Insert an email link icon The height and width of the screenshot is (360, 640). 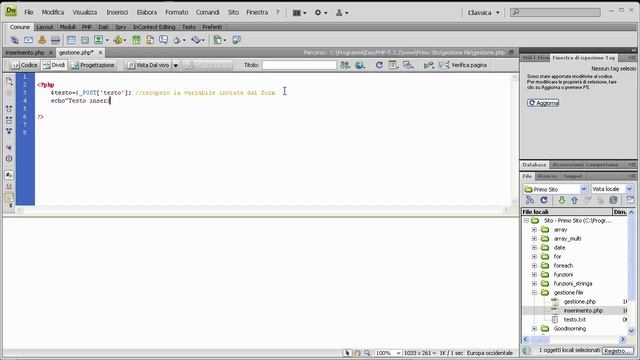28,40
